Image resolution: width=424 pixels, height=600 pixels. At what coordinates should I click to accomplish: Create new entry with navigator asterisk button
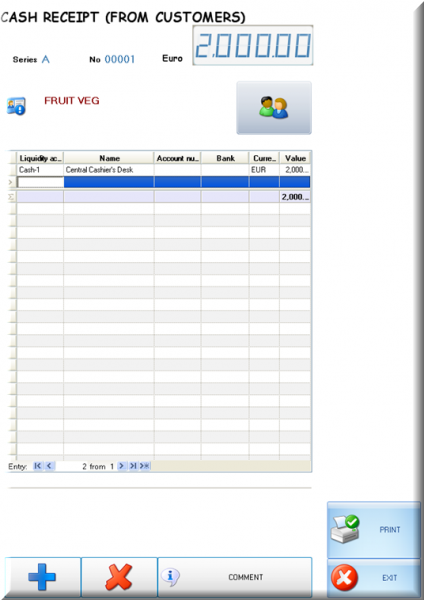pyautogui.click(x=145, y=466)
